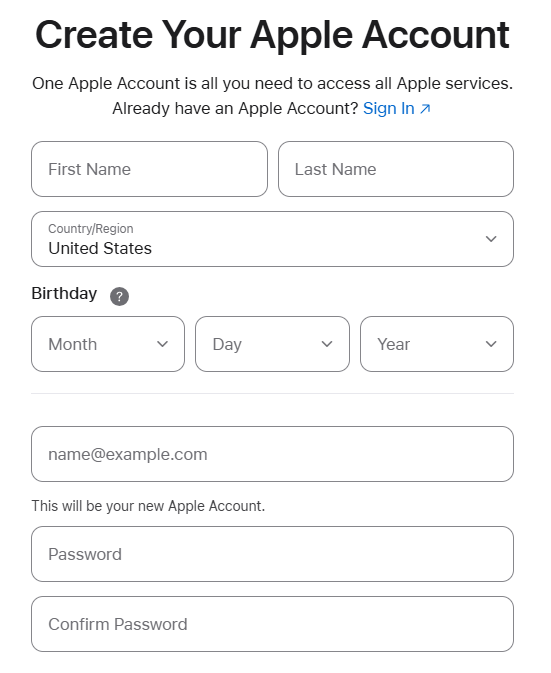The height and width of the screenshot is (673, 551).
Task: Focus the Last Name field
Action: (396, 169)
